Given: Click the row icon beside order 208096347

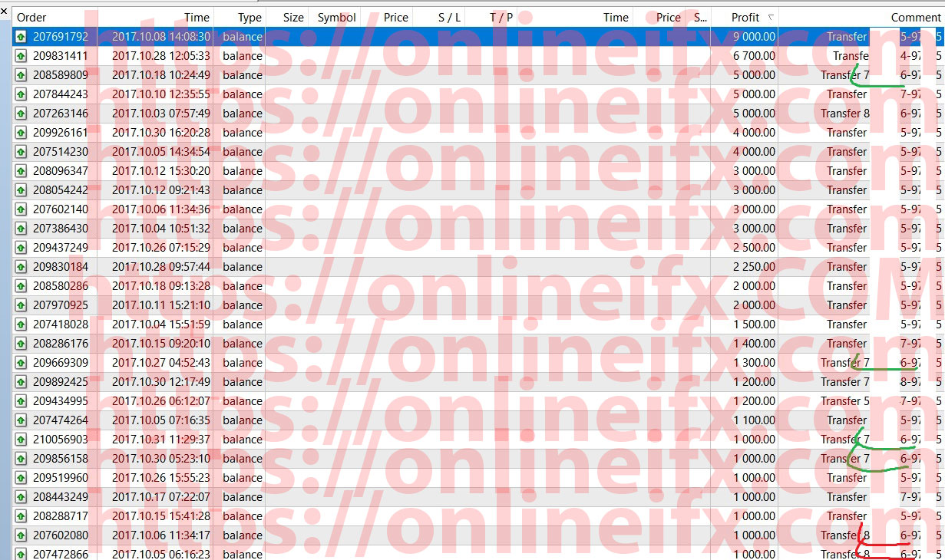Looking at the screenshot, I should tap(21, 171).
